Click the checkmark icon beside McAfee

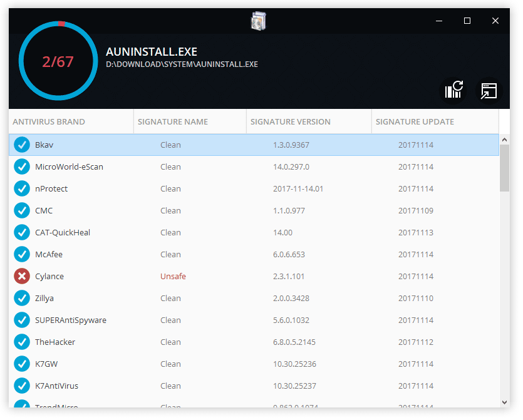[x=22, y=255]
